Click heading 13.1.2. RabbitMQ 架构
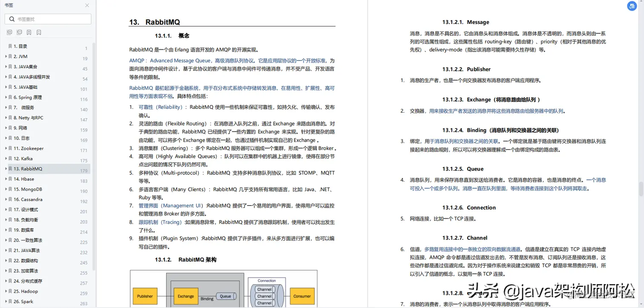This screenshot has height=308, width=644. tap(186, 259)
